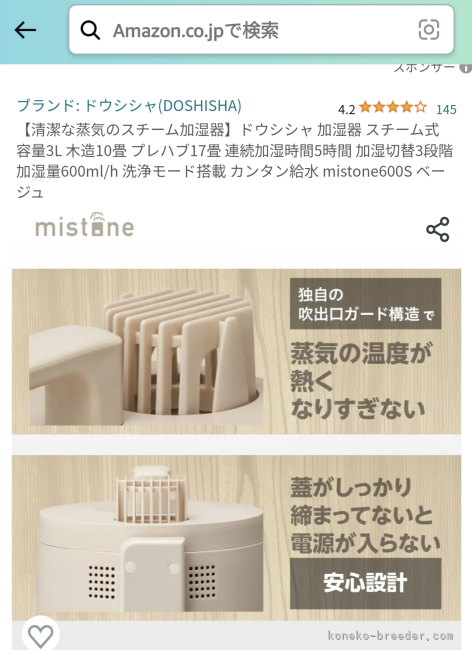Open brand ドウシシャ(DOSHISHA) link
472x650 pixels.
(x=129, y=106)
